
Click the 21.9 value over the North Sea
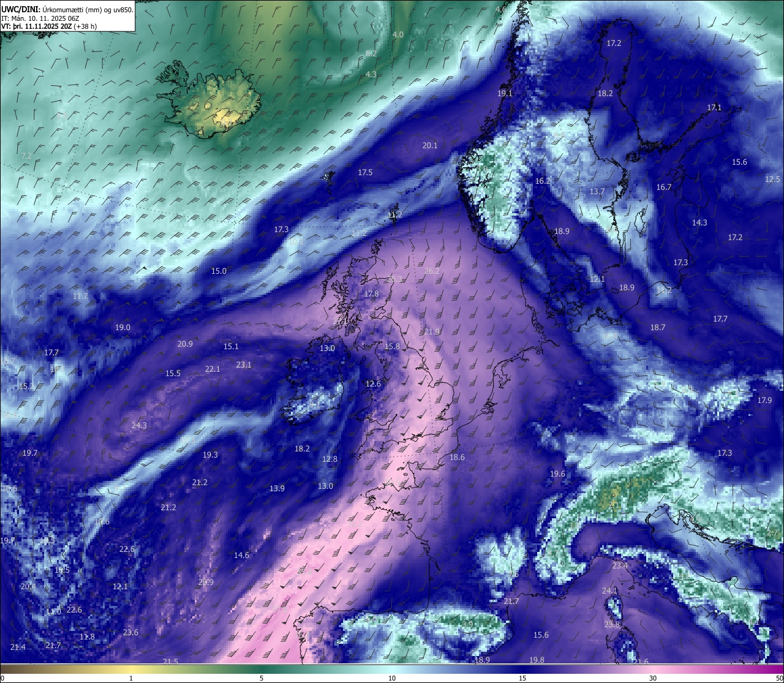tap(432, 331)
